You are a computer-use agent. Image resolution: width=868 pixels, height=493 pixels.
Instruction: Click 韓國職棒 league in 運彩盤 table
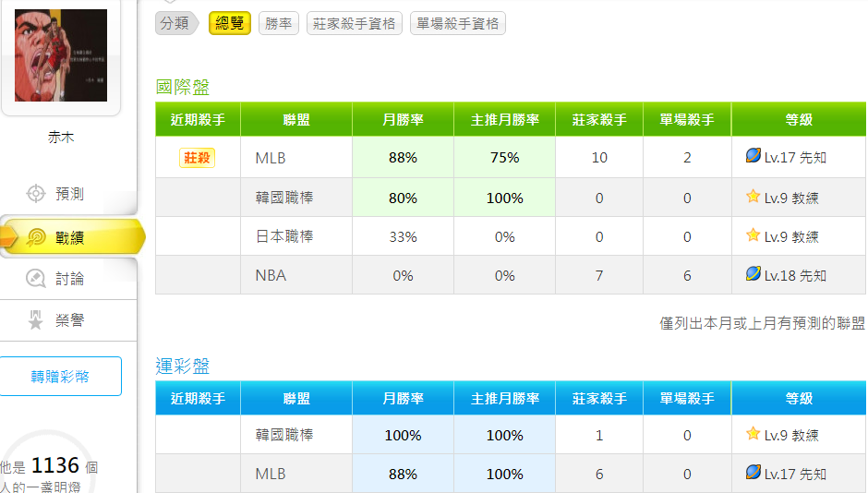(x=284, y=435)
